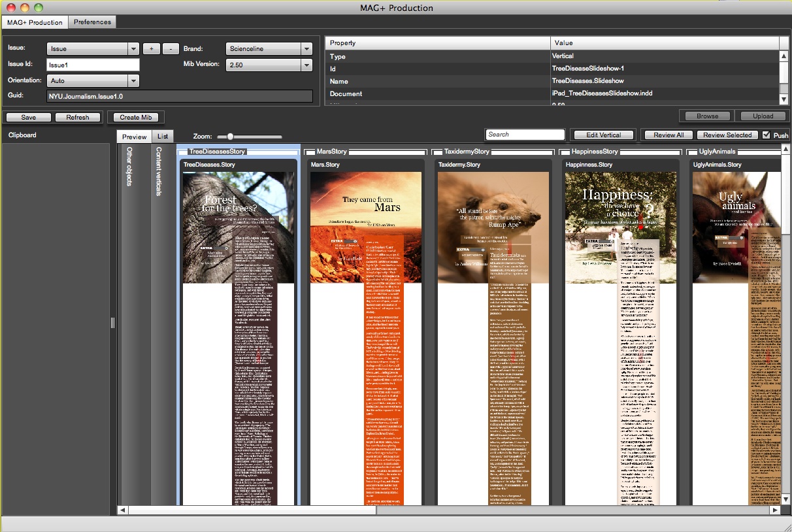Open the Issue dropdown
This screenshot has width=792, height=532.
pos(93,48)
